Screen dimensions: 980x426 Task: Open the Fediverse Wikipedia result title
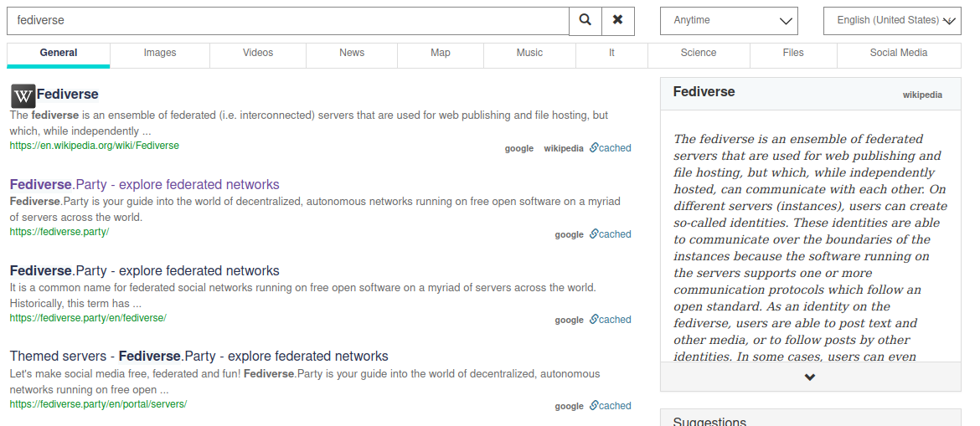coord(68,95)
